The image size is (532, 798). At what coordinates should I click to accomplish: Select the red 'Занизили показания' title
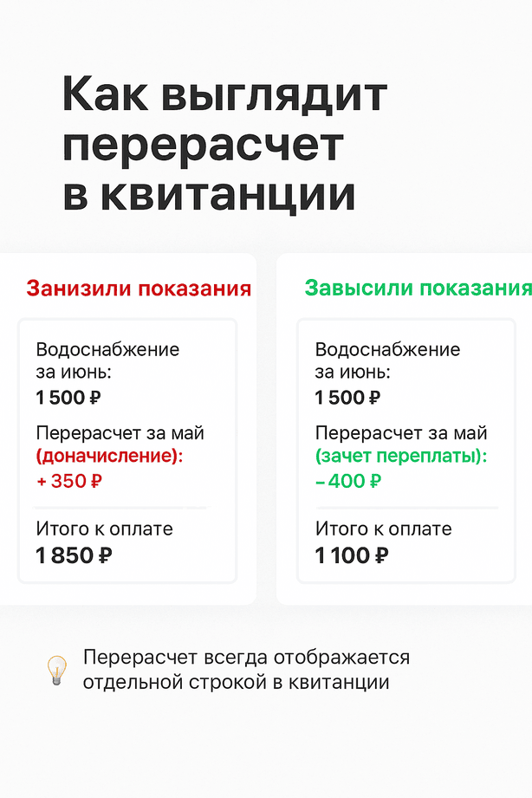coord(139,288)
